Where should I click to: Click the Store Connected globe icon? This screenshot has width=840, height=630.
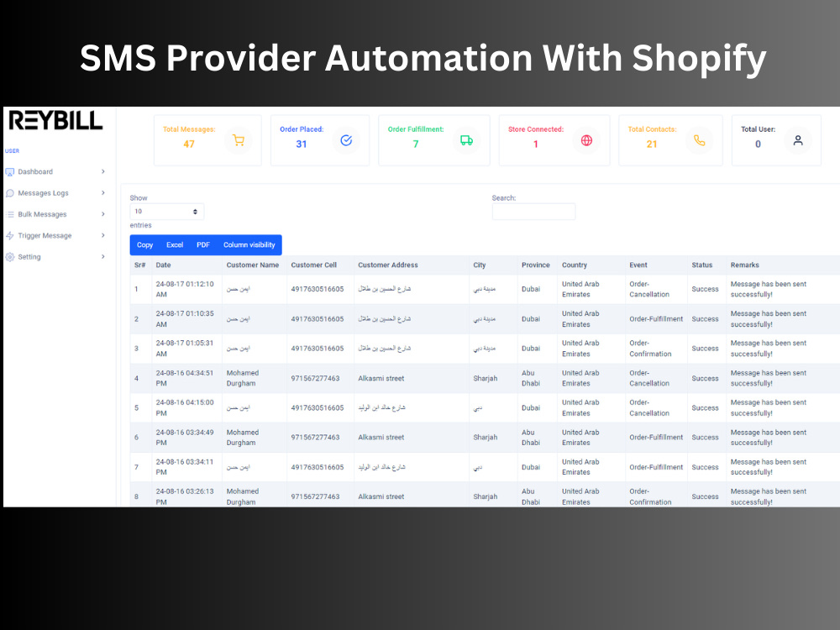pos(586,140)
